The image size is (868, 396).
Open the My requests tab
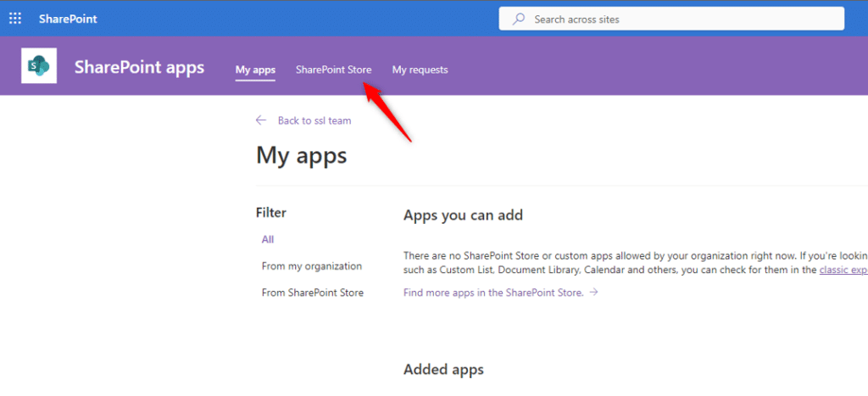(420, 70)
